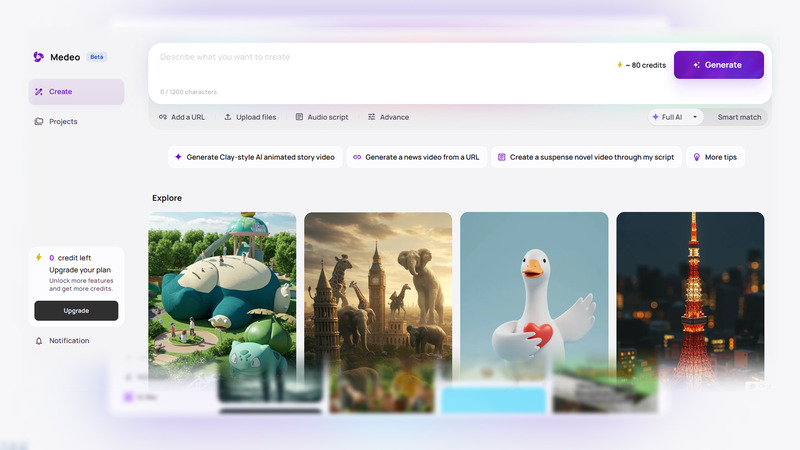
Task: Click the script icon on suspense novel suggestion
Action: pos(502,157)
